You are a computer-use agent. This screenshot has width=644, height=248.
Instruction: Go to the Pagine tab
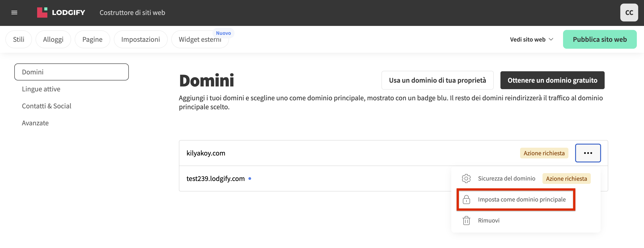(x=92, y=40)
